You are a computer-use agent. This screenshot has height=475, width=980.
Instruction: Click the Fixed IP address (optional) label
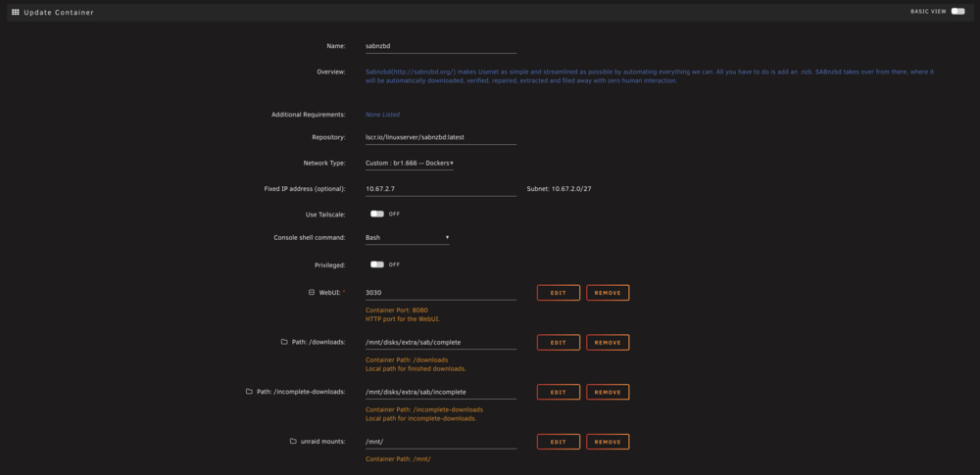click(305, 189)
